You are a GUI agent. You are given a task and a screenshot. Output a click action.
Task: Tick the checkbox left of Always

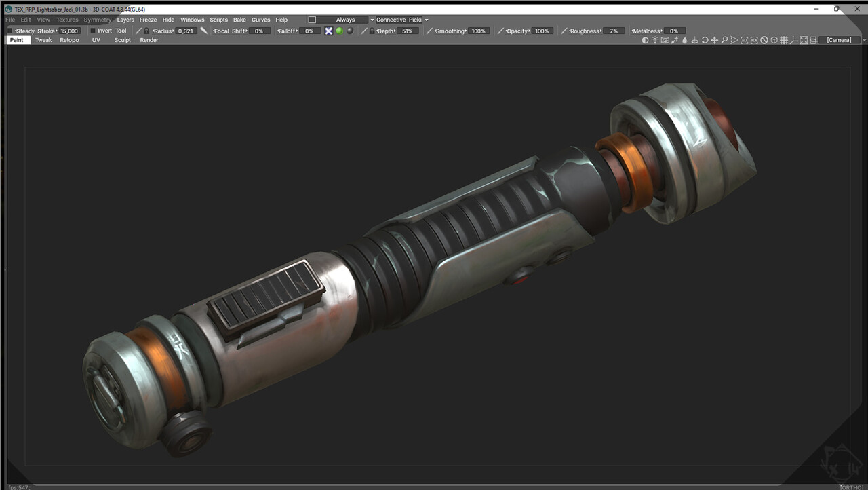point(312,20)
